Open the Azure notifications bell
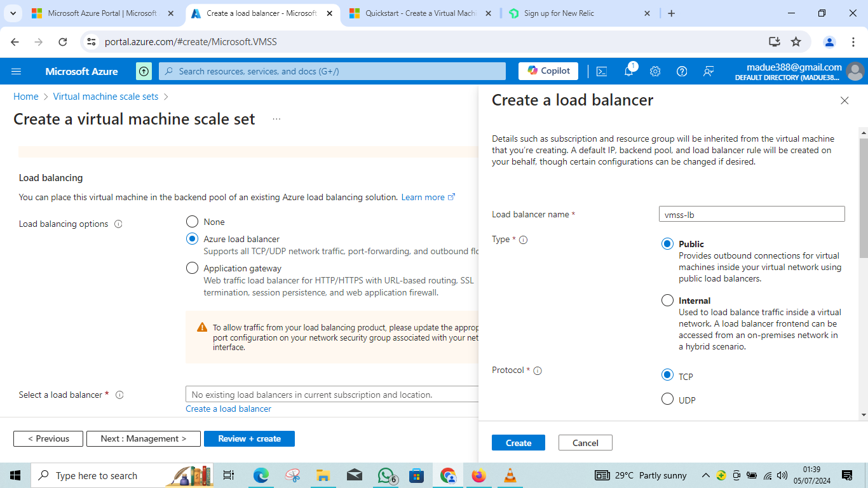The height and width of the screenshot is (488, 868). pyautogui.click(x=628, y=71)
